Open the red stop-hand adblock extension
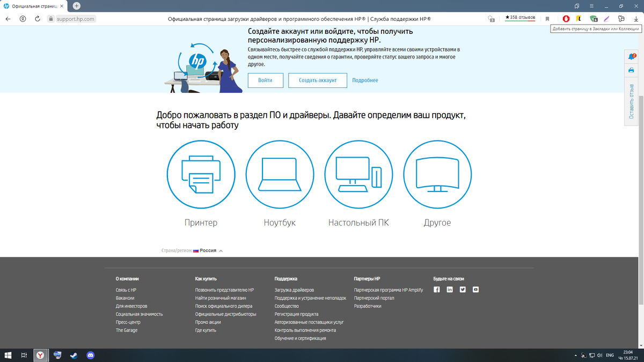This screenshot has height=362, width=644. 566,18
